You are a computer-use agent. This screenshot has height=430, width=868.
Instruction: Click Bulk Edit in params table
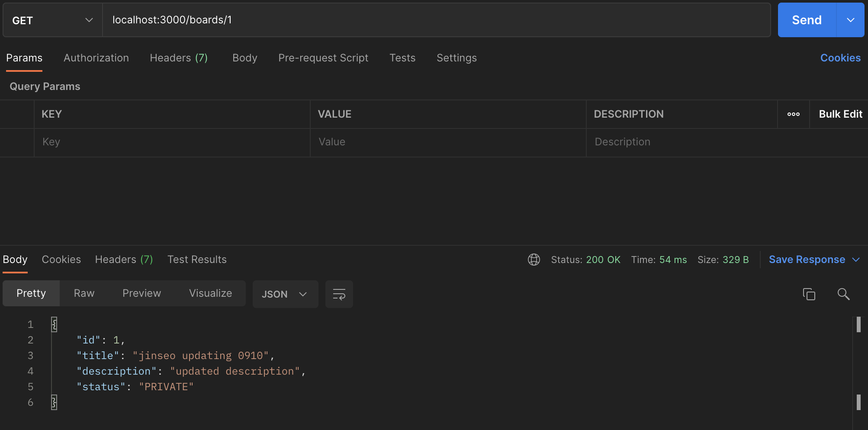point(840,114)
